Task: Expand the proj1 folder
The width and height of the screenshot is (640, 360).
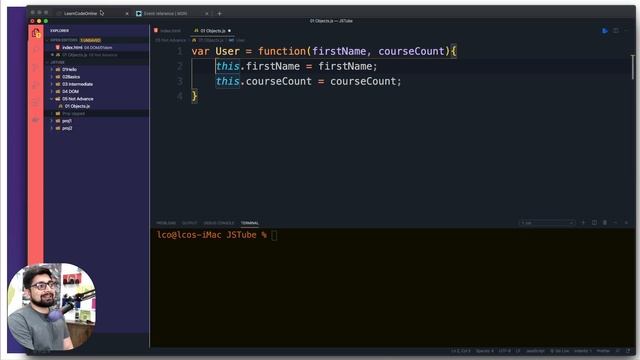Action: 52,121
